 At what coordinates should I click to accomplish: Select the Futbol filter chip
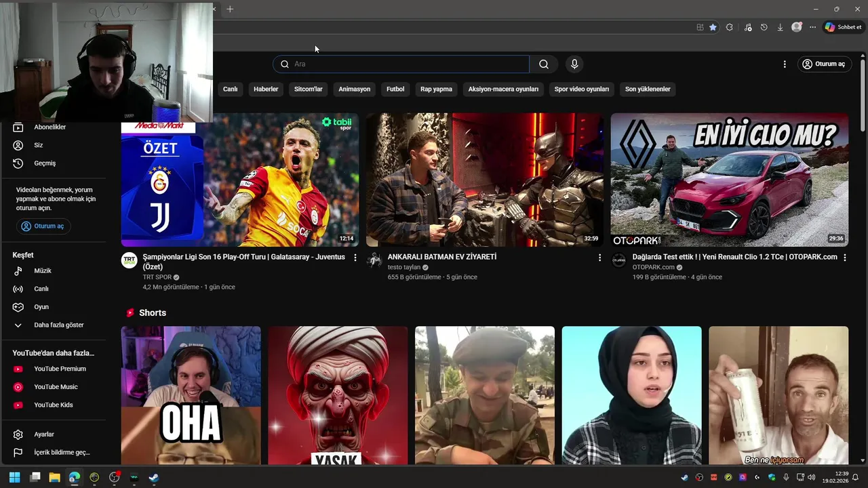click(x=395, y=89)
